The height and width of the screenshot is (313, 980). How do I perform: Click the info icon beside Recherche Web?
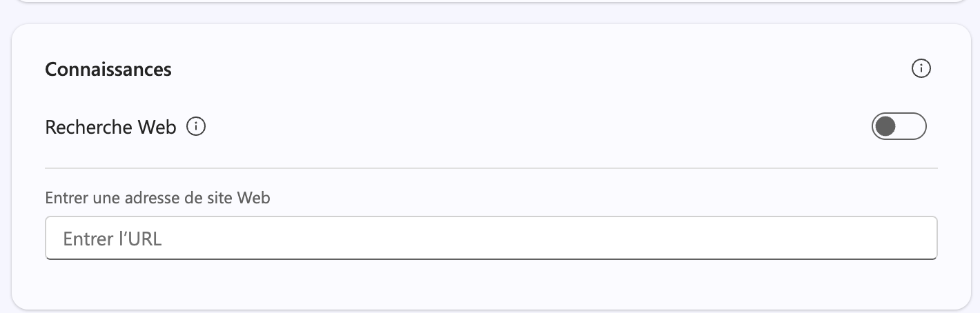[197, 127]
